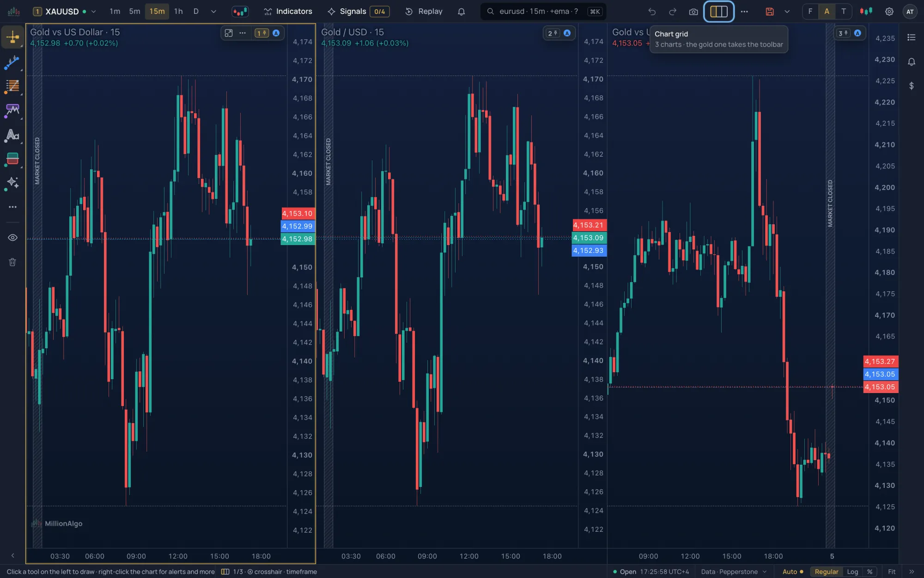This screenshot has height=578, width=924.
Task: Switch price scale to percent
Action: tap(869, 572)
